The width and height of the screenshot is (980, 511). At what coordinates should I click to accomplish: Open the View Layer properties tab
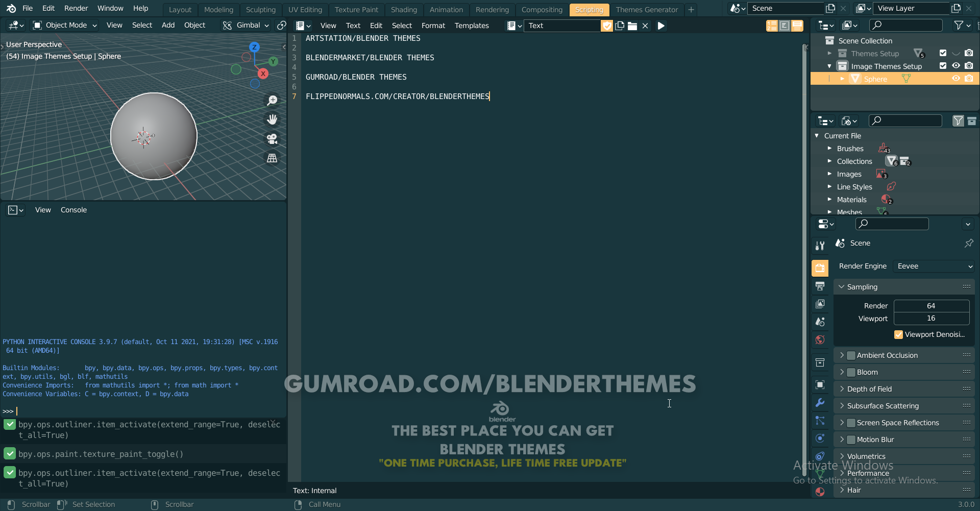820,304
